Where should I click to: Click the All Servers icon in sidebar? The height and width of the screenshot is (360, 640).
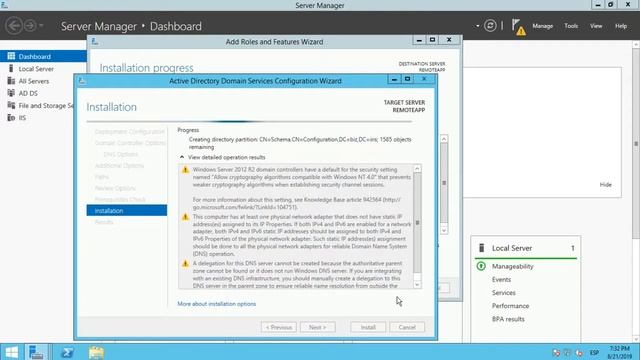11,81
